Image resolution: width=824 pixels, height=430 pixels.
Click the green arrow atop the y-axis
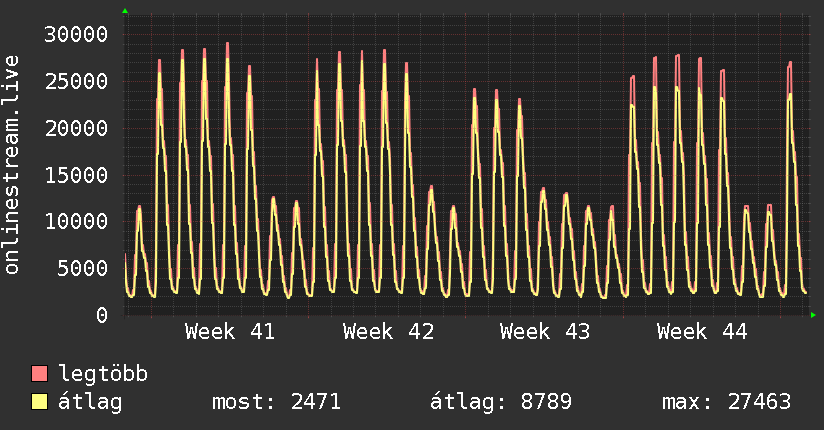[125, 11]
